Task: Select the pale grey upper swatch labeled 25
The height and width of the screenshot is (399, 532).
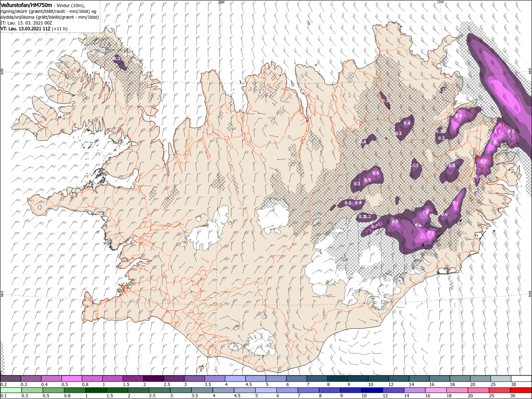Action: (x=501, y=379)
